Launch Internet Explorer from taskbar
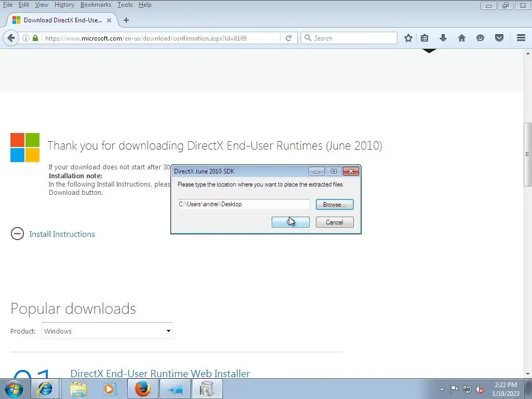The height and width of the screenshot is (399, 532). point(45,389)
